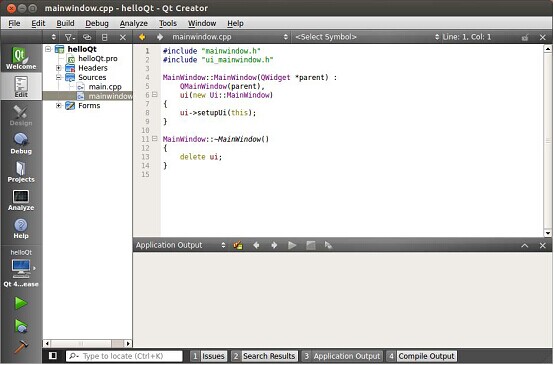This screenshot has width=554, height=365.
Task: Open the project view type dropdown
Action: (x=53, y=37)
